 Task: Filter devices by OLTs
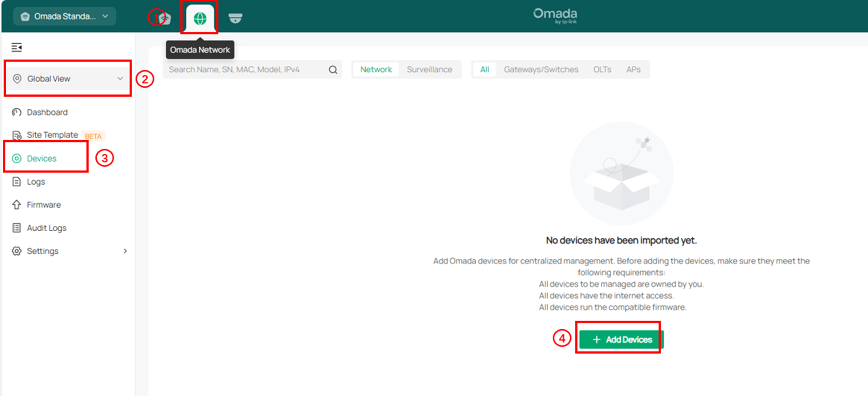pos(602,70)
